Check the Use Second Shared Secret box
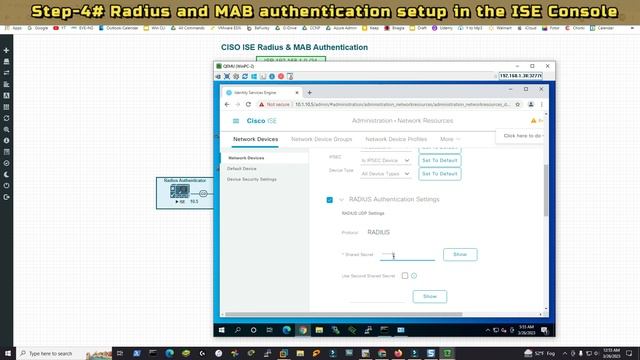Image resolution: width=640 pixels, height=360 pixels. (405, 276)
